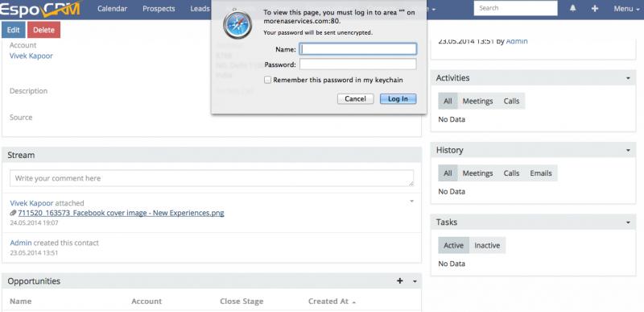Click the red Delete button
Image resolution: width=644 pixels, height=312 pixels.
pyautogui.click(x=43, y=30)
